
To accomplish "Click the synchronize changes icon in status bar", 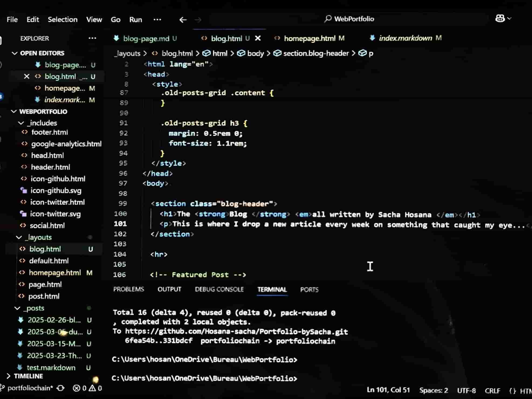I will (x=61, y=388).
